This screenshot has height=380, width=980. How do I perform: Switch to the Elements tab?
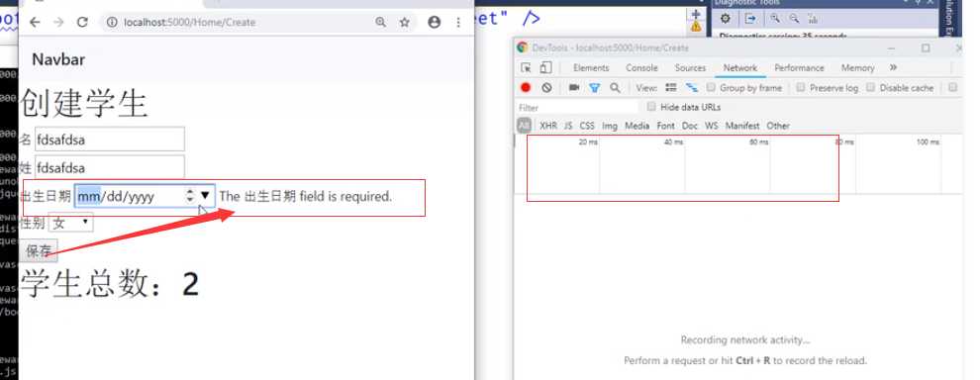point(591,68)
